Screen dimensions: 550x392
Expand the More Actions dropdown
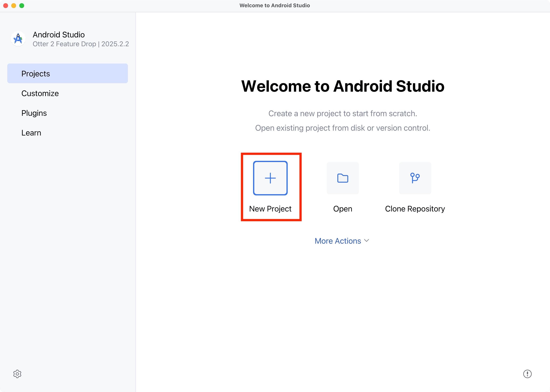point(338,241)
